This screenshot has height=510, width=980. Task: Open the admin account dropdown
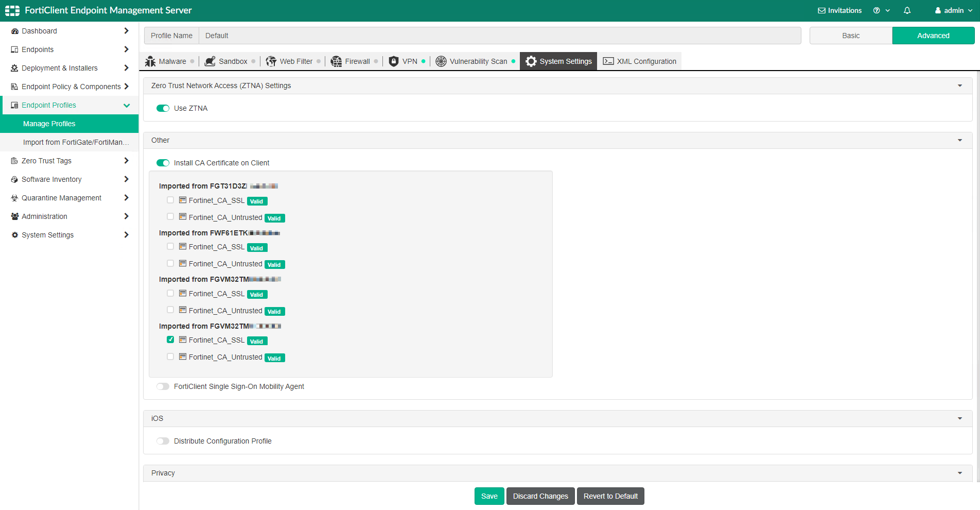(x=953, y=10)
